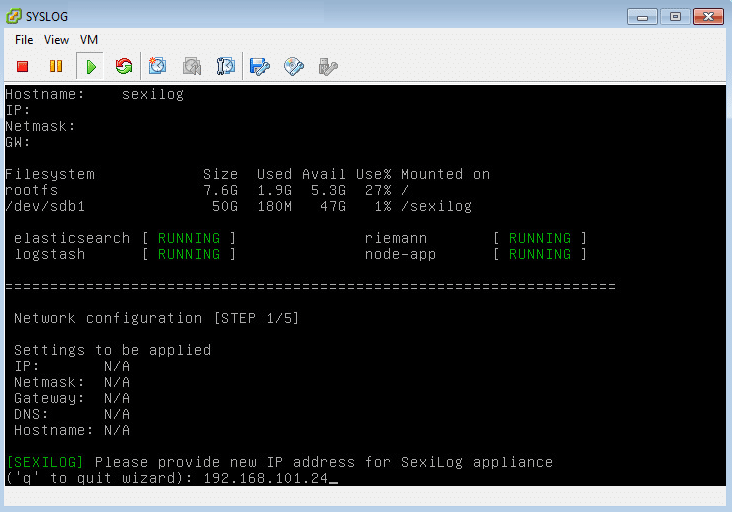Click the 'Network configuration [STEP 1/5]' text
732x512 pixels.
(x=156, y=318)
